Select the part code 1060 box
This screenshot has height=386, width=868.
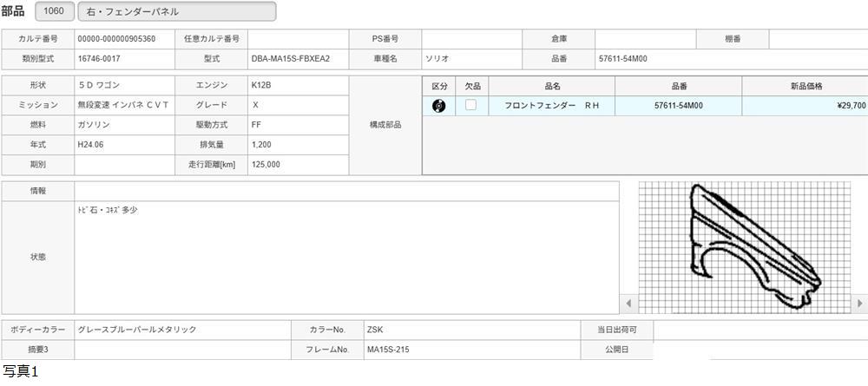point(54,11)
